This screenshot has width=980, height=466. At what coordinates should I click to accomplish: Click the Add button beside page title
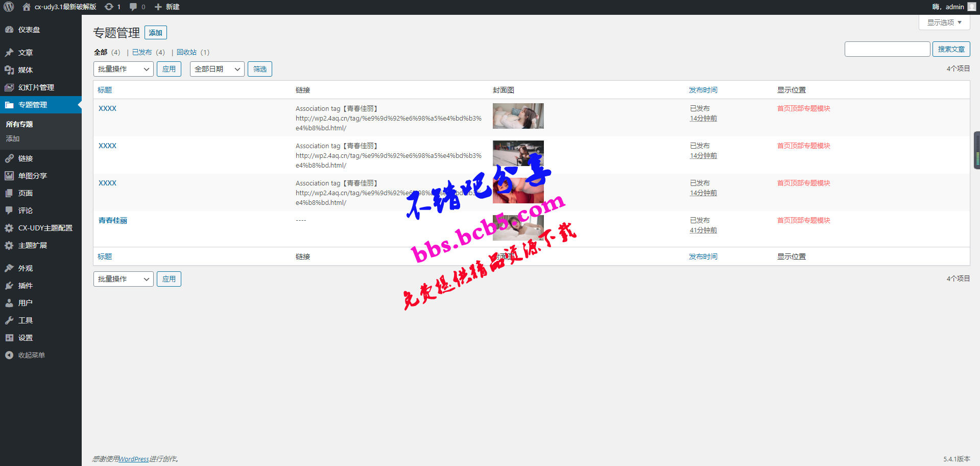pos(156,33)
